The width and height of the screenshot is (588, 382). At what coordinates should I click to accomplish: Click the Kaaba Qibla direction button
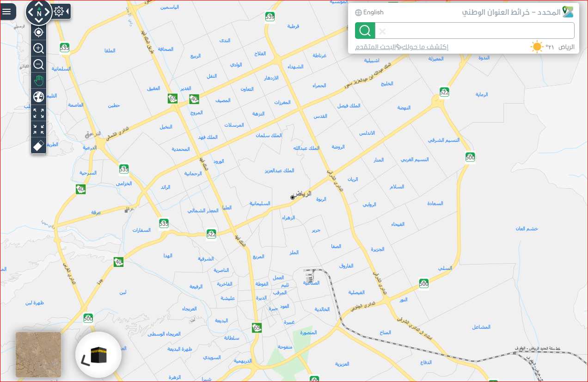[98, 355]
